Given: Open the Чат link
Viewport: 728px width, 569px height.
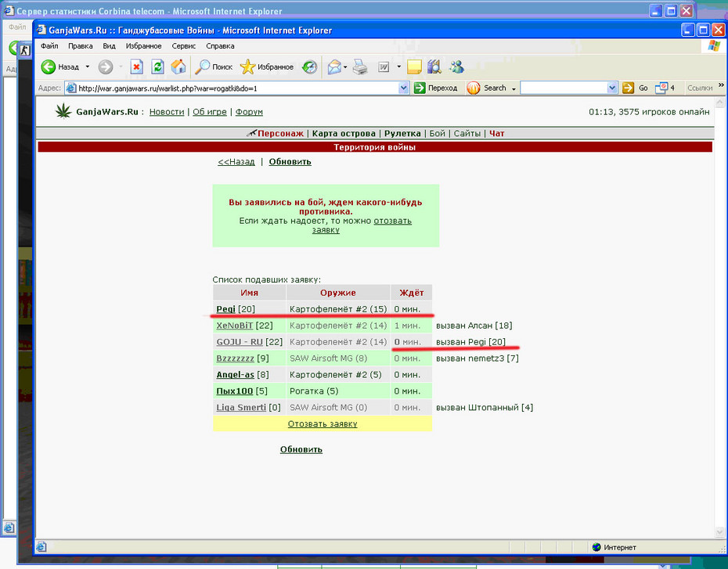Looking at the screenshot, I should 496,133.
